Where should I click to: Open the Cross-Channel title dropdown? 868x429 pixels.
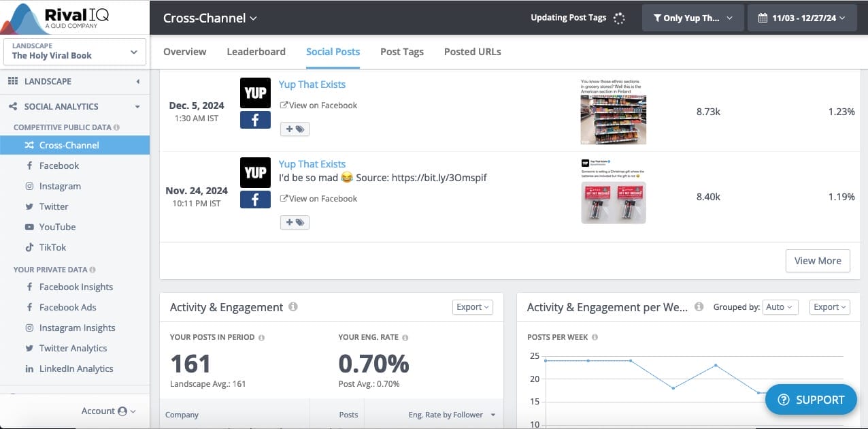[210, 18]
